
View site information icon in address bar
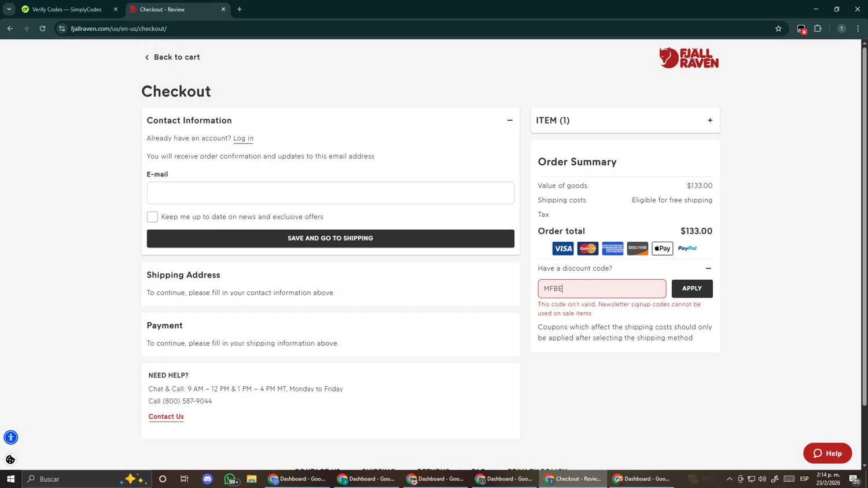pos(62,28)
